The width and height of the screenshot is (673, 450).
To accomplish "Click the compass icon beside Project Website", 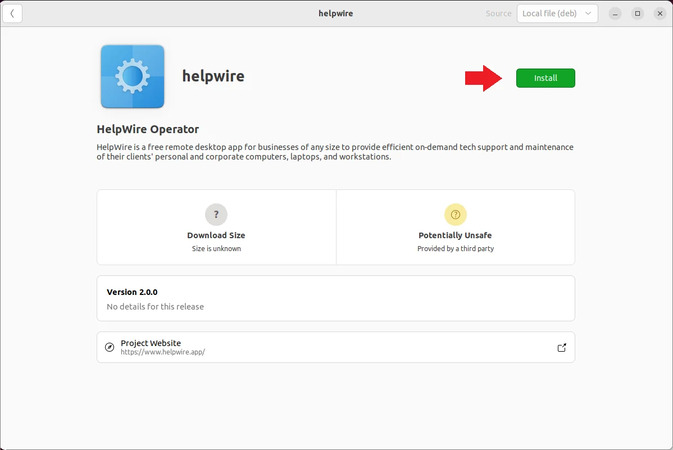I will (109, 347).
